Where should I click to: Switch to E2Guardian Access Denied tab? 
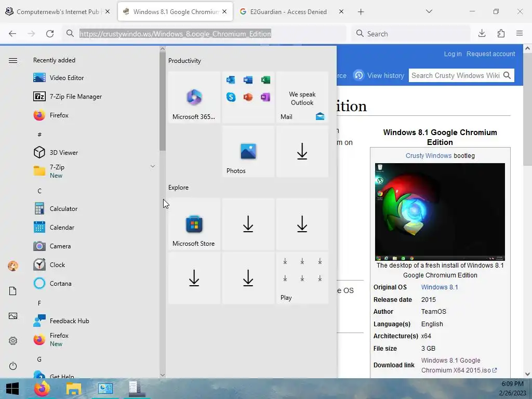[291, 11]
